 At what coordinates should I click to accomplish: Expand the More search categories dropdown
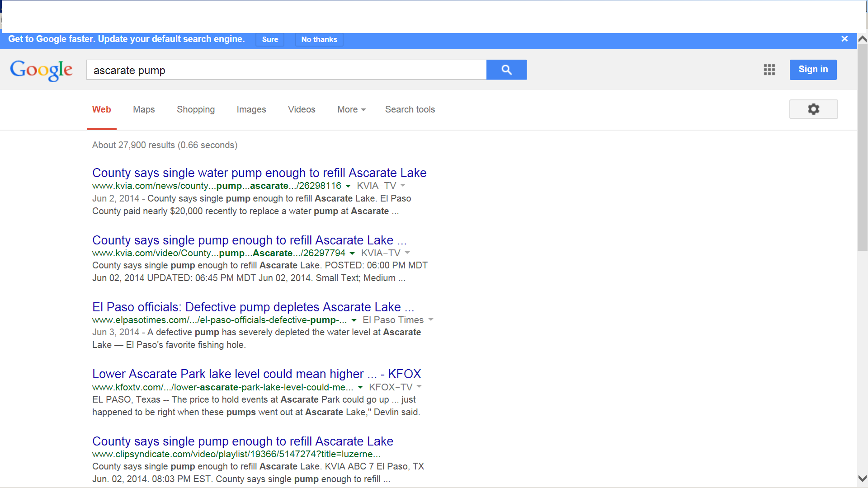351,109
